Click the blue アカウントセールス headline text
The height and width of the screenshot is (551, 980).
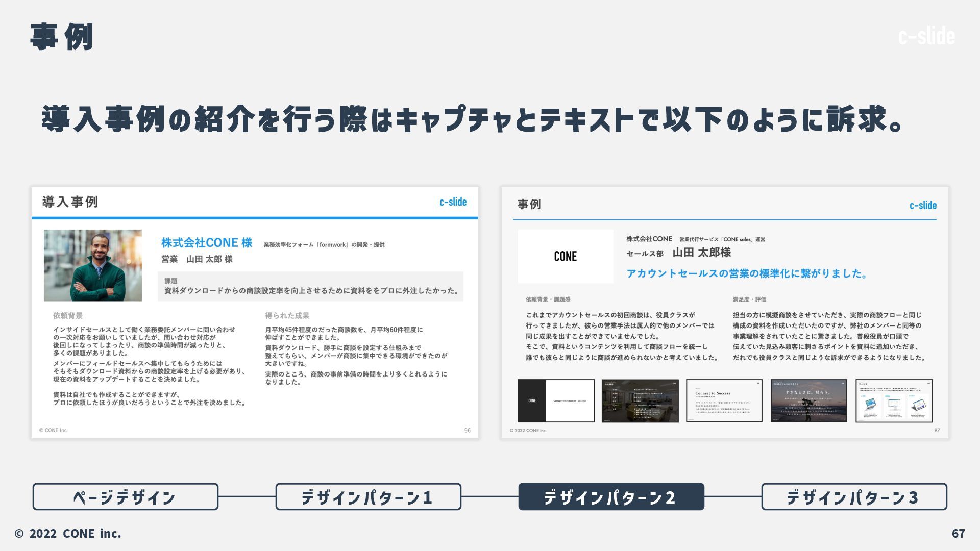click(747, 273)
